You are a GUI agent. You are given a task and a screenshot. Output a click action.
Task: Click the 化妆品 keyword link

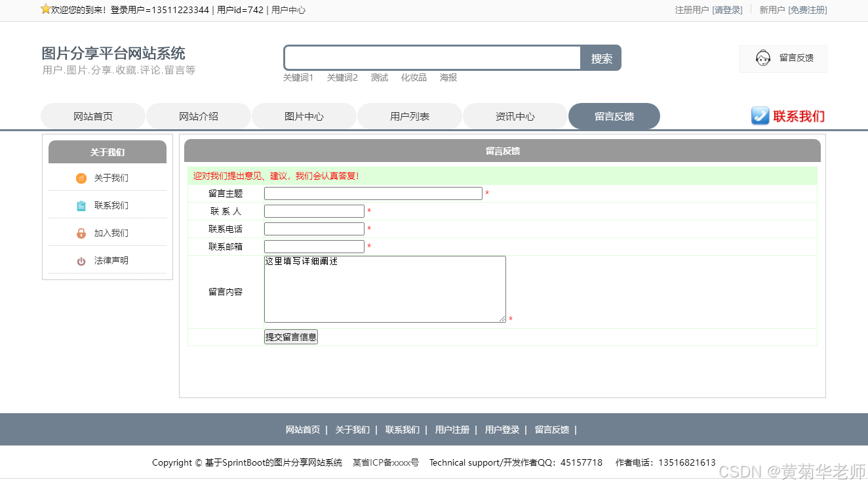click(x=413, y=77)
